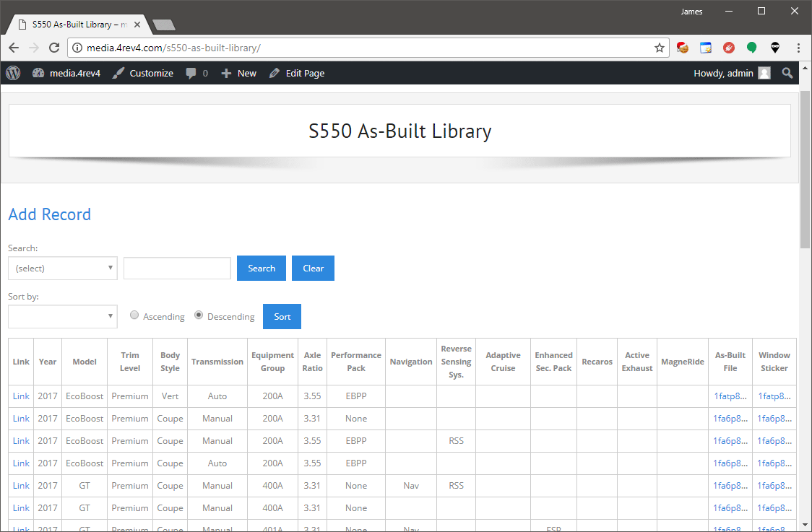Open the admin bar search magnifier
Screen dimensions: 812x532
pos(787,73)
